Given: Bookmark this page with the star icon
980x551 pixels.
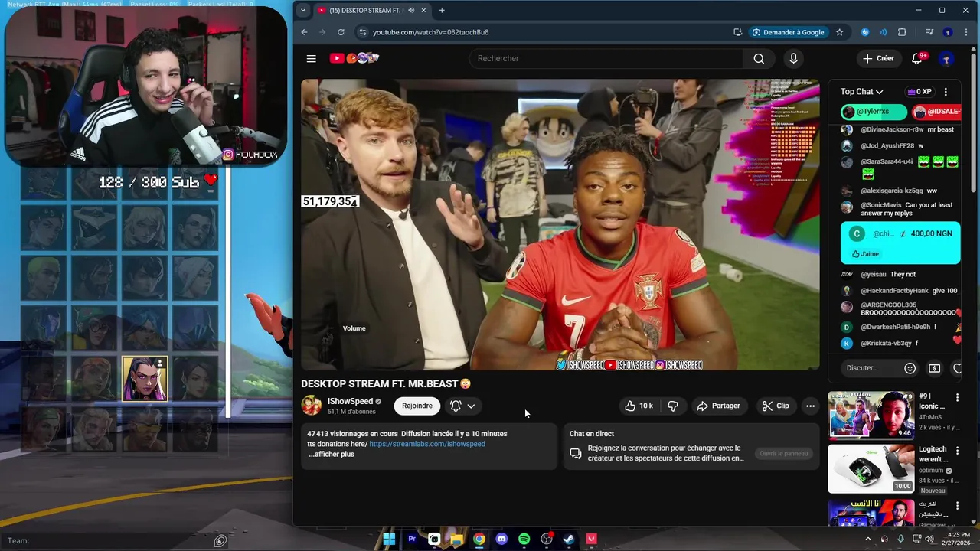Looking at the screenshot, I should point(839,32).
